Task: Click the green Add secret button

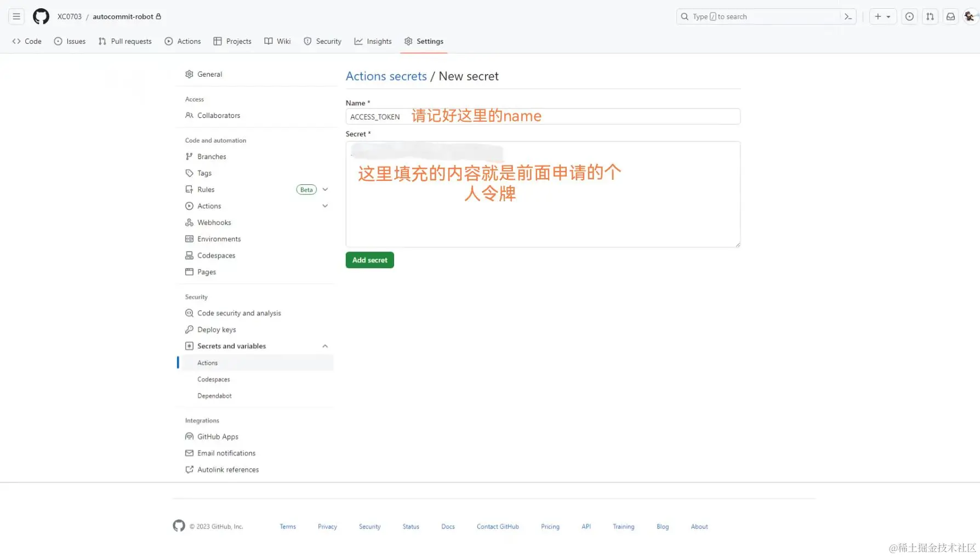Action: 369,260
